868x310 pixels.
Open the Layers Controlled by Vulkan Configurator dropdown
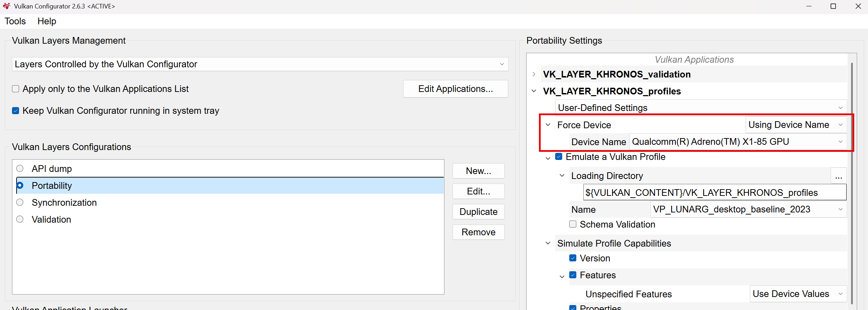click(x=260, y=64)
